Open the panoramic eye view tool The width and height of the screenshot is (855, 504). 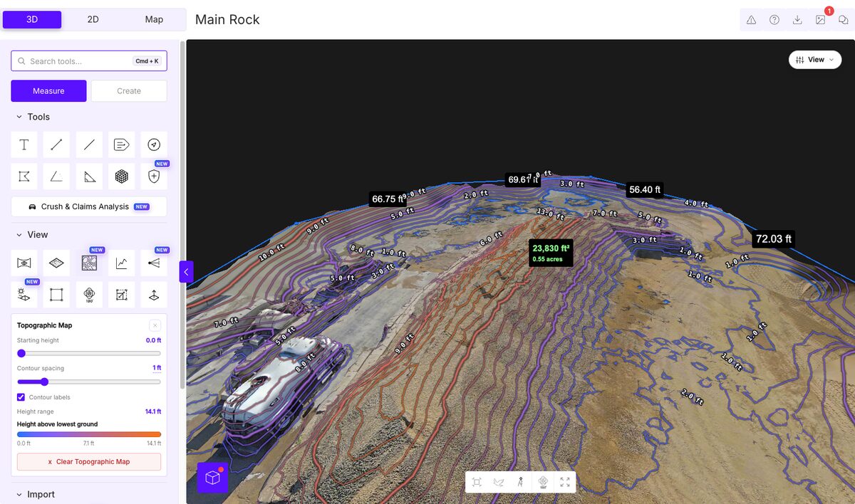tap(24, 263)
